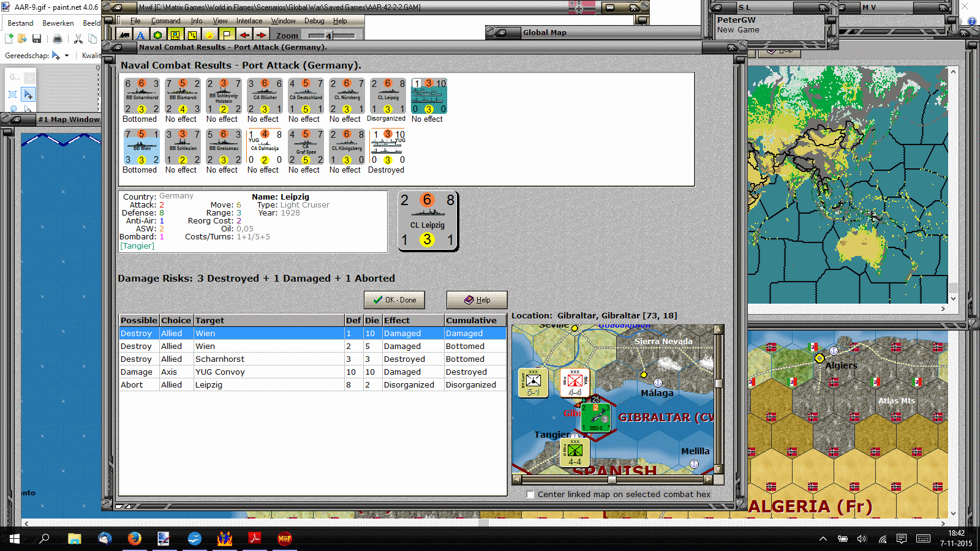This screenshot has width=980, height=551.
Task: Click the blue letter A toolbar icon
Action: 141,36
